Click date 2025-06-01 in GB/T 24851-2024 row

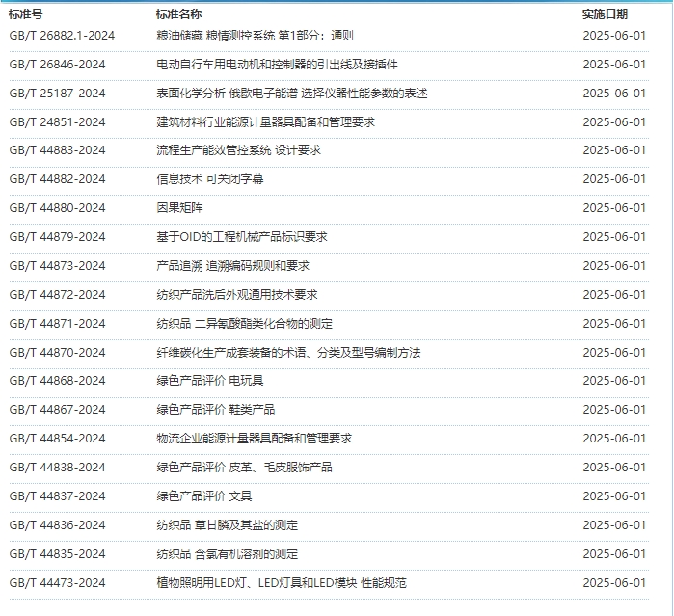tap(614, 122)
